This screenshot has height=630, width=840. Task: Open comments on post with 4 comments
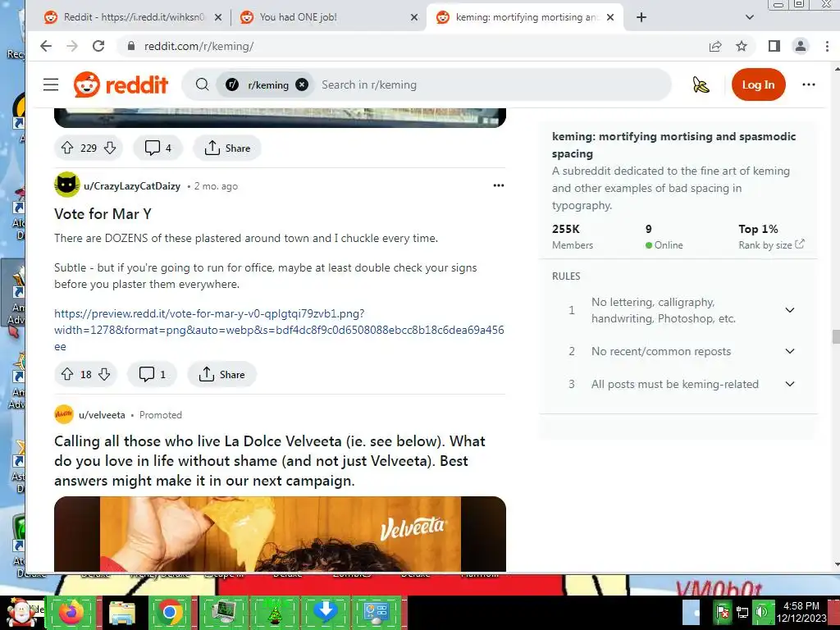(x=158, y=148)
